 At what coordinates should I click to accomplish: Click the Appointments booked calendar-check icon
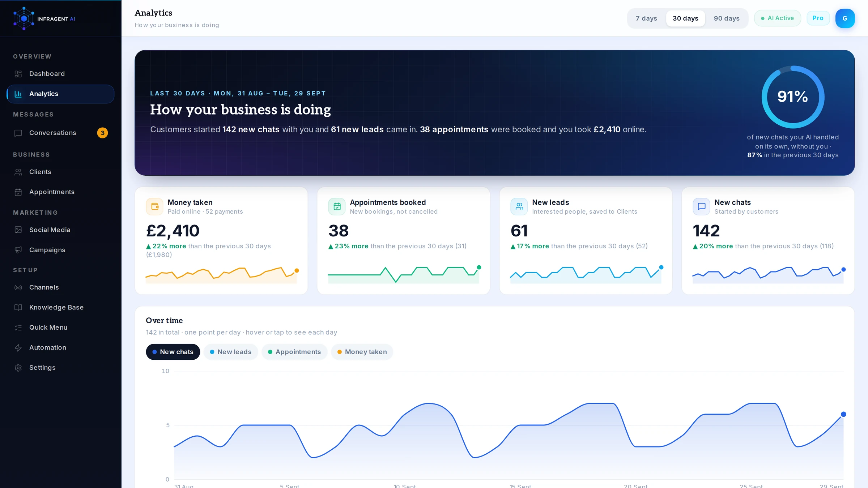click(x=337, y=206)
